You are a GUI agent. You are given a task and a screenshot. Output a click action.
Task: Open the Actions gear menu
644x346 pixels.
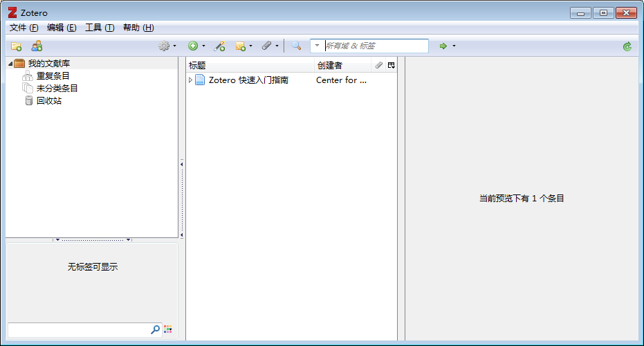164,46
